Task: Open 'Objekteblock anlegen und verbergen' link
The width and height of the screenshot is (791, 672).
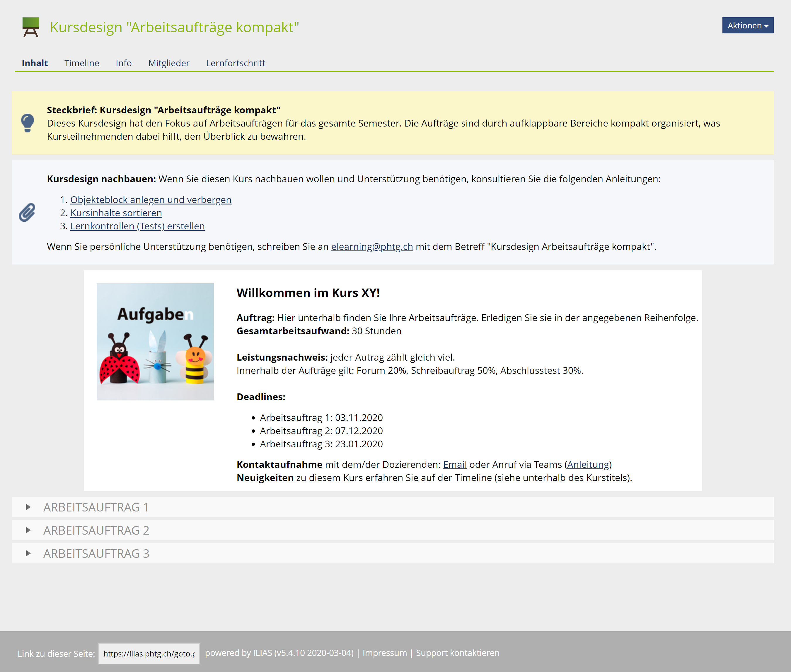Action: (x=151, y=199)
